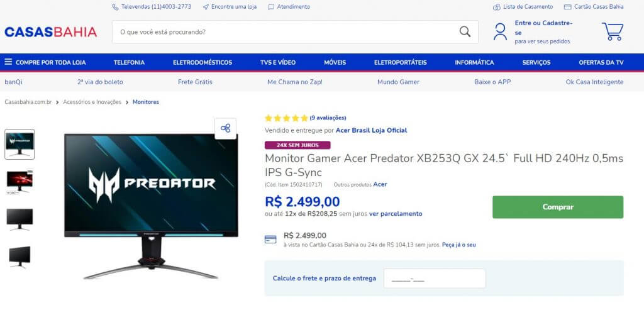
Task: Click the CEP shipping input field
Action: (x=435, y=279)
